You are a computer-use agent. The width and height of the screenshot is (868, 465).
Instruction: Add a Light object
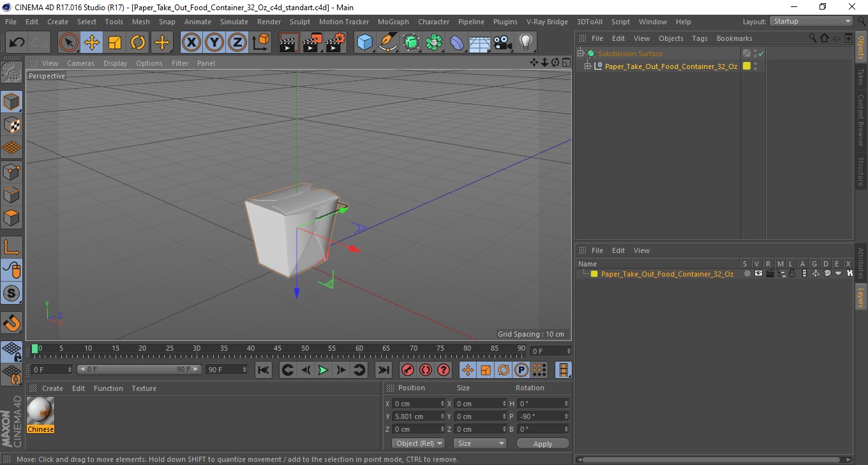(526, 43)
